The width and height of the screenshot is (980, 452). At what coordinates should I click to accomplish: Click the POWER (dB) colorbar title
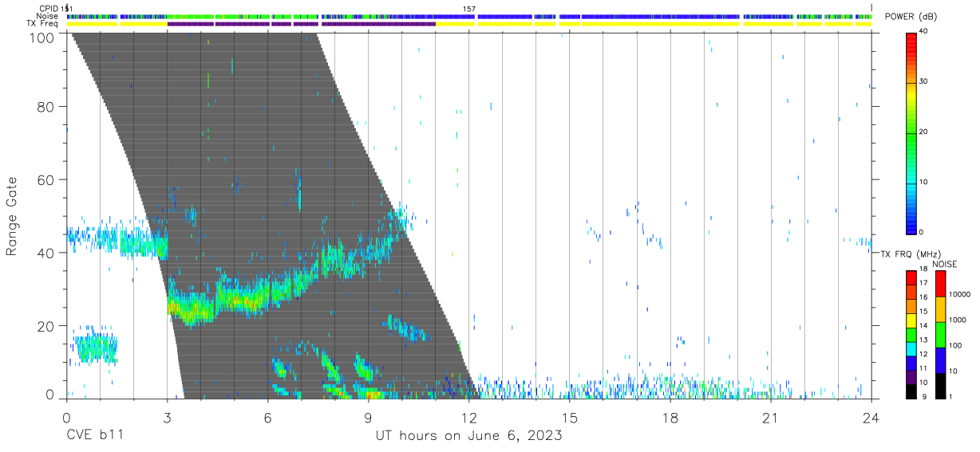click(911, 17)
